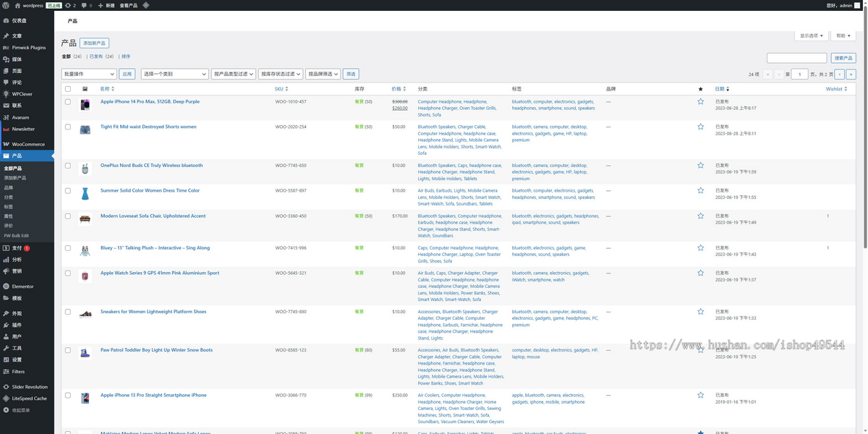Expand the 显示选项 screen options panel
Viewport: 868px width, 434px height.
click(812, 35)
